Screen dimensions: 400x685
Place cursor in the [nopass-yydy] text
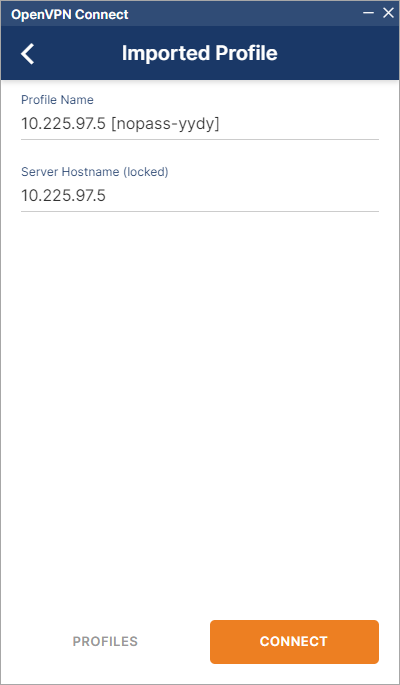tap(165, 125)
